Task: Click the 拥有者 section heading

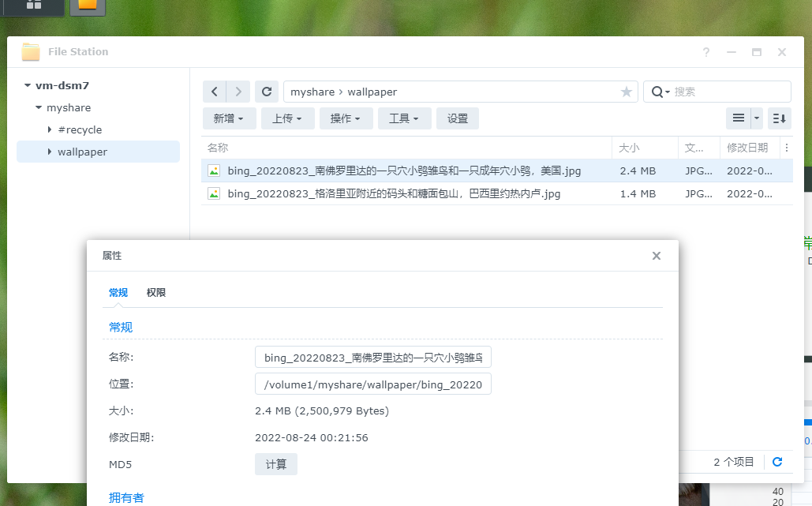Action: coord(126,498)
